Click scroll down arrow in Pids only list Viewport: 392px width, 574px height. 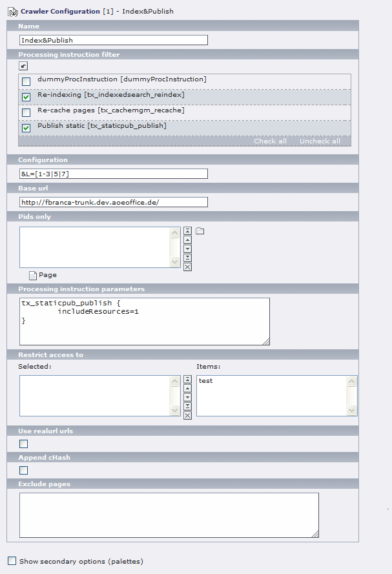tap(175, 261)
